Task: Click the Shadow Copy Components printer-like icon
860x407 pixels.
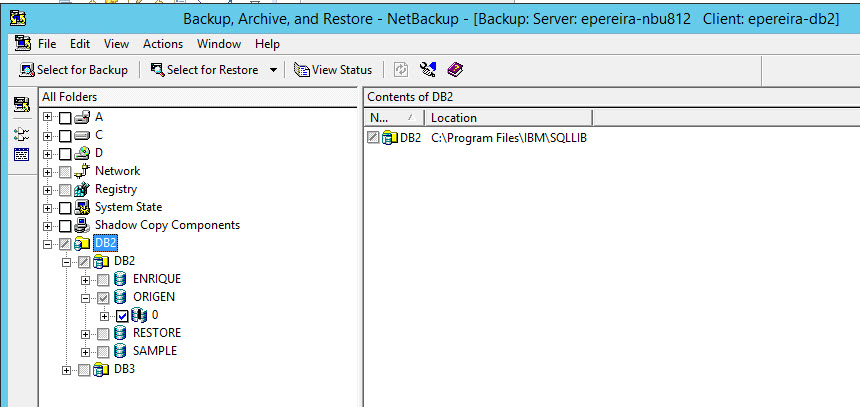Action: [82, 225]
